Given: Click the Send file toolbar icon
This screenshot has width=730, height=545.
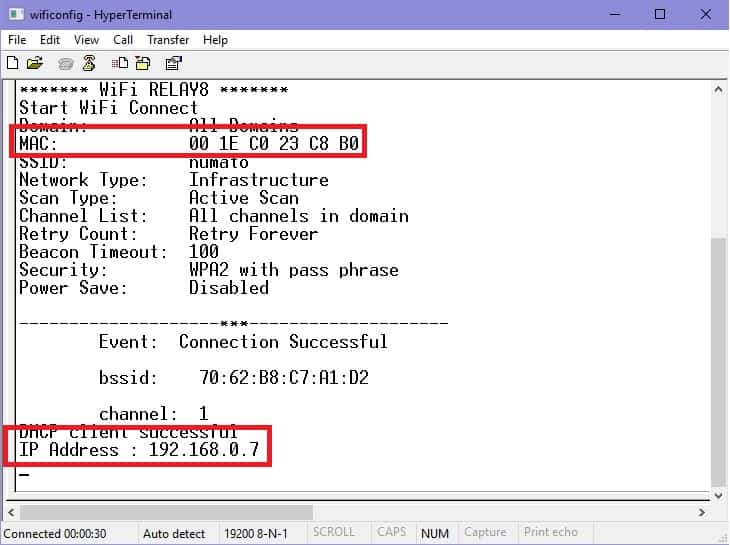Looking at the screenshot, I should point(120,63).
